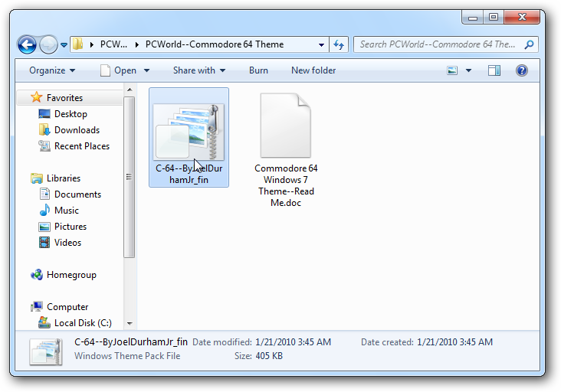Click Open on the toolbar

click(119, 70)
